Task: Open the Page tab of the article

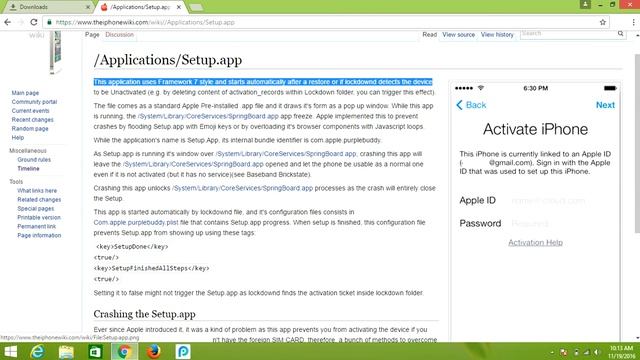Action: pos(92,35)
